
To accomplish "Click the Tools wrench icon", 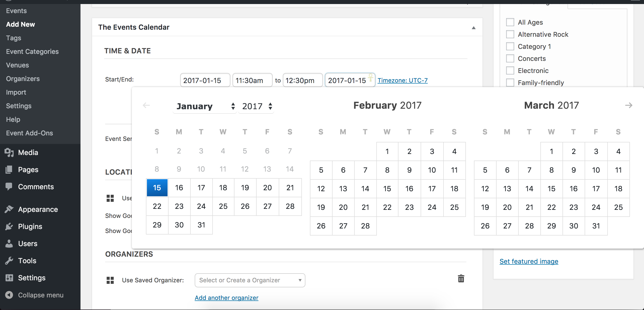I will [x=9, y=261].
